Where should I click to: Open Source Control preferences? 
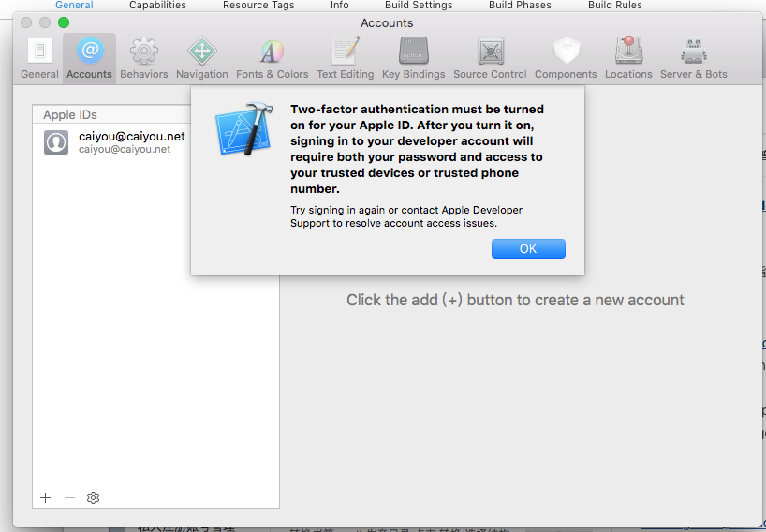[x=490, y=58]
